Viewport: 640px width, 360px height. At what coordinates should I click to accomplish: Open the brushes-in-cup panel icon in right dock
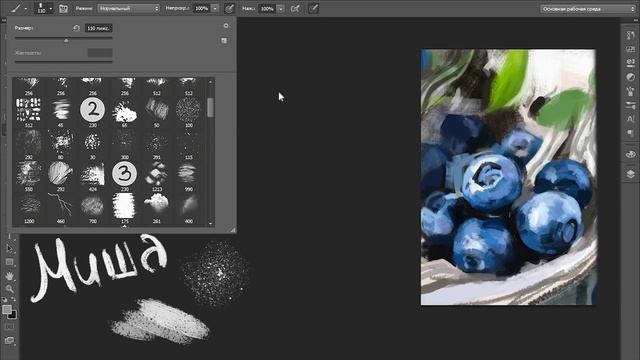pyautogui.click(x=630, y=91)
